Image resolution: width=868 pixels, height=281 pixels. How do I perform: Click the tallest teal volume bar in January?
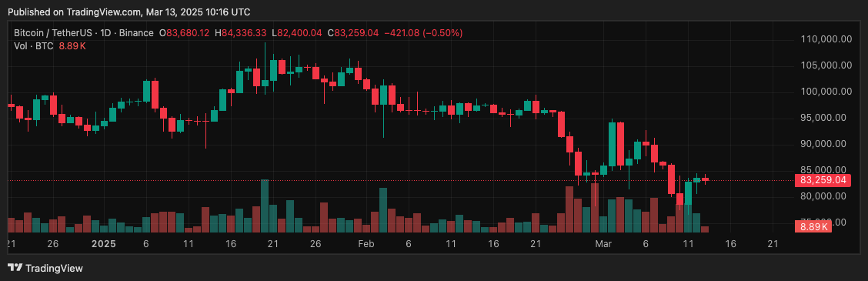(x=265, y=206)
